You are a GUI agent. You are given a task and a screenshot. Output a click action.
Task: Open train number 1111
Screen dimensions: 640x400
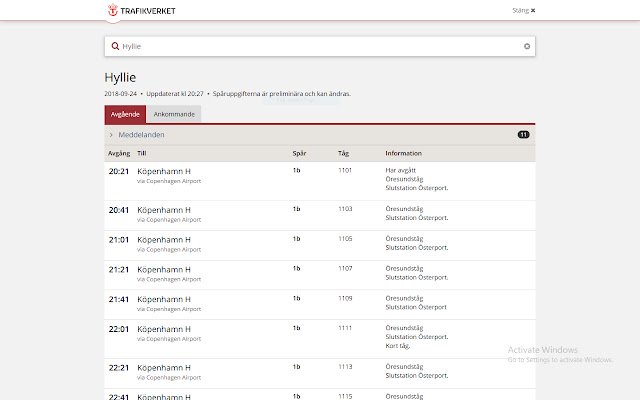[345, 328]
